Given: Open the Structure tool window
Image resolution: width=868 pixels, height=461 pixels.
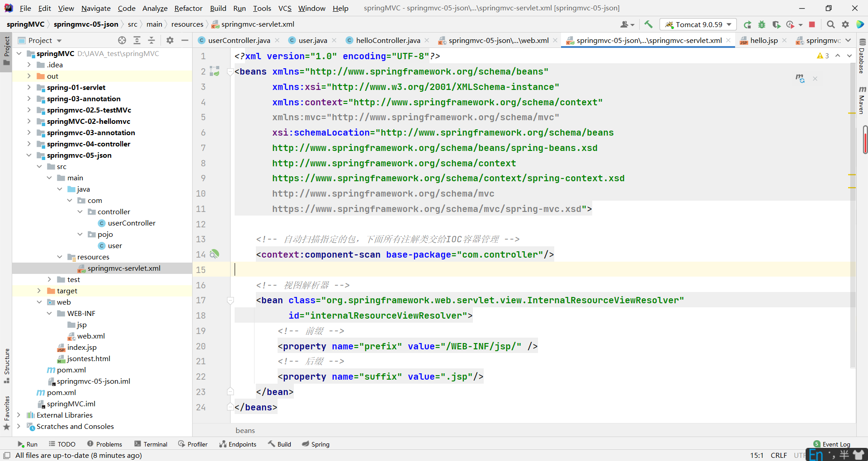Looking at the screenshot, I should [x=7, y=366].
